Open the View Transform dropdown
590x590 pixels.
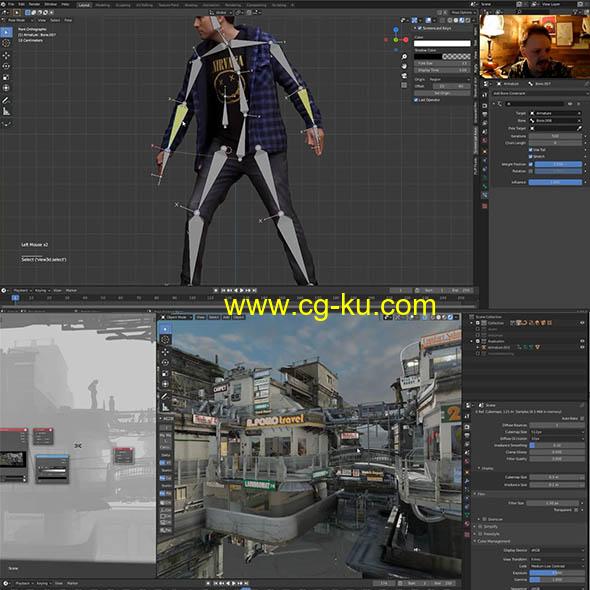point(557,560)
